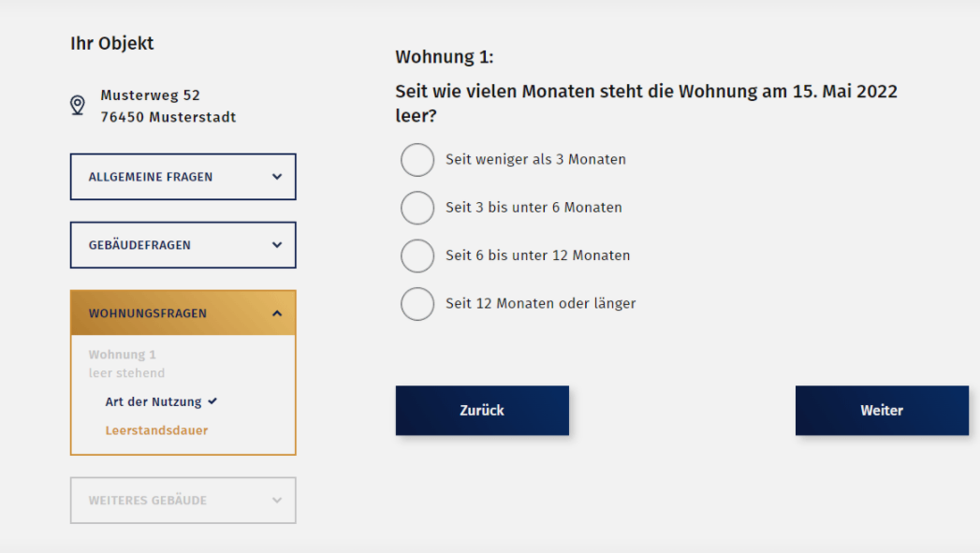Pick 'Seit 12 Monaten oder länger' radio button
Image resolution: width=980 pixels, height=553 pixels.
pyautogui.click(x=417, y=304)
